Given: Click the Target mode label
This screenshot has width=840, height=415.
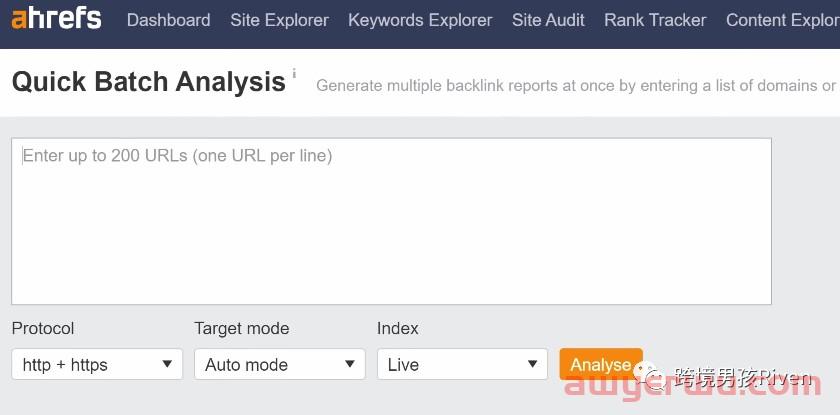Looking at the screenshot, I should pos(242,328).
